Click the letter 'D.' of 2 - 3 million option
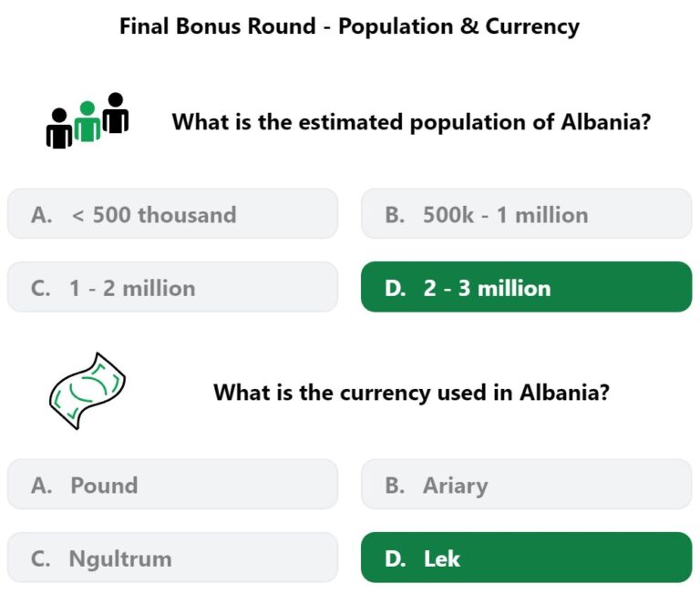700x594 pixels. coord(396,288)
